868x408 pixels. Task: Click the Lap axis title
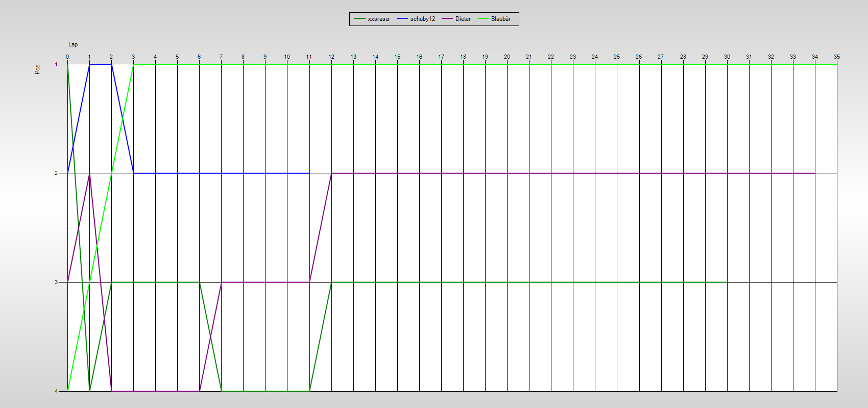(x=73, y=44)
